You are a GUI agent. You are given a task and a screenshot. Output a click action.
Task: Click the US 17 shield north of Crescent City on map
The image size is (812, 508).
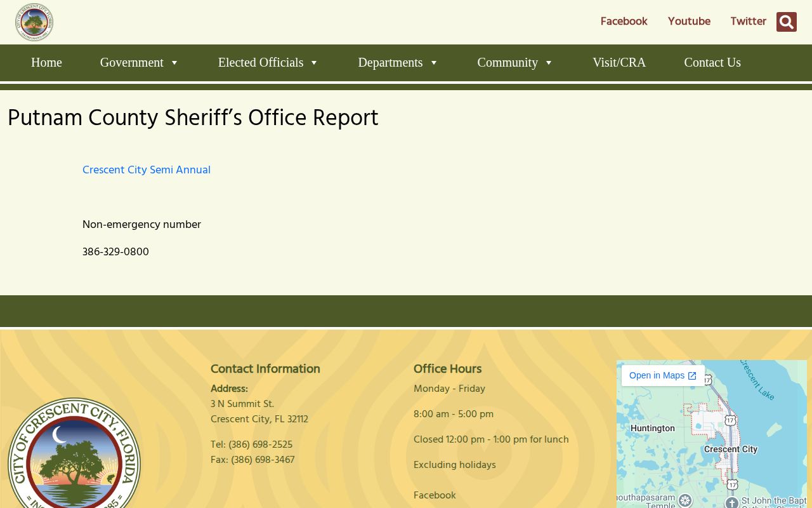tap(730, 420)
